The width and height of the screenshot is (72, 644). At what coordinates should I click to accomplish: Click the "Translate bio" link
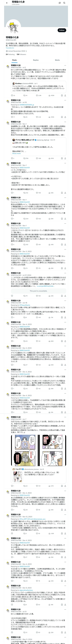pyautogui.click(x=10, y=48)
